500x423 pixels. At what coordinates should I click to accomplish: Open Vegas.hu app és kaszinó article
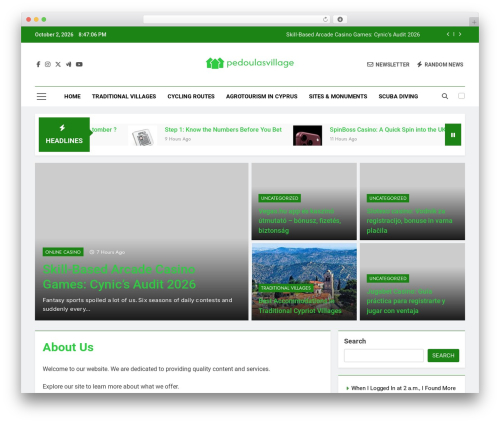[300, 221]
